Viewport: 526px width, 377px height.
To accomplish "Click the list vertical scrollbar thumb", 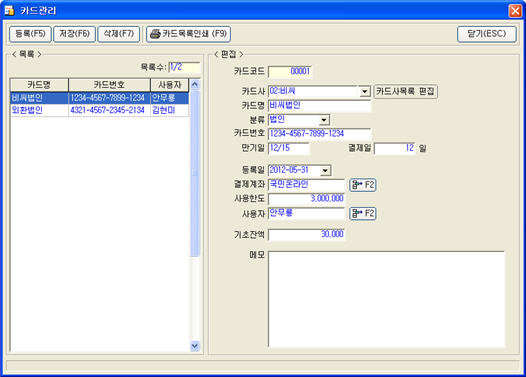I will click(195, 174).
